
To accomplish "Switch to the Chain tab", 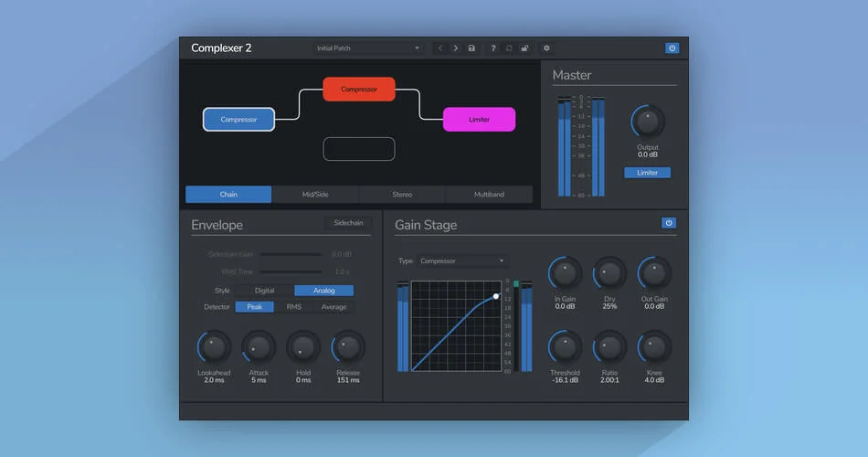I will 228,195.
